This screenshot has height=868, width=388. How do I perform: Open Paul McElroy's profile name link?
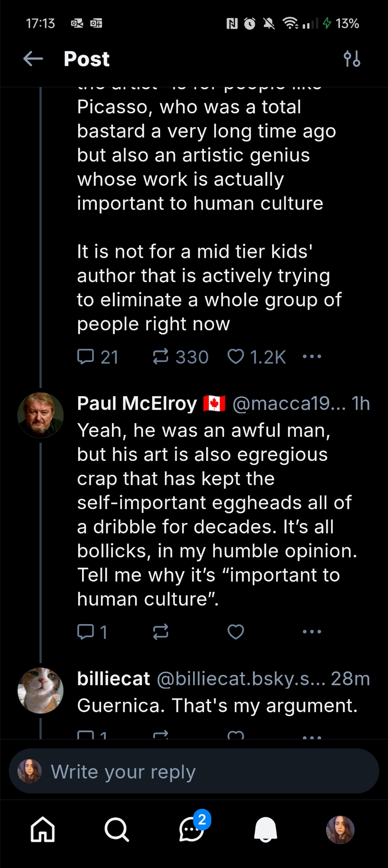click(137, 404)
